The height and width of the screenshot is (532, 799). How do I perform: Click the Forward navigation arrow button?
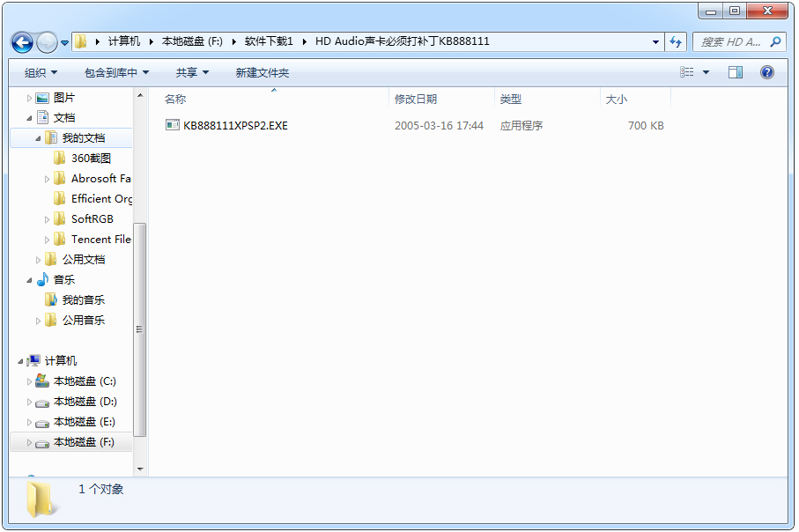[x=47, y=42]
